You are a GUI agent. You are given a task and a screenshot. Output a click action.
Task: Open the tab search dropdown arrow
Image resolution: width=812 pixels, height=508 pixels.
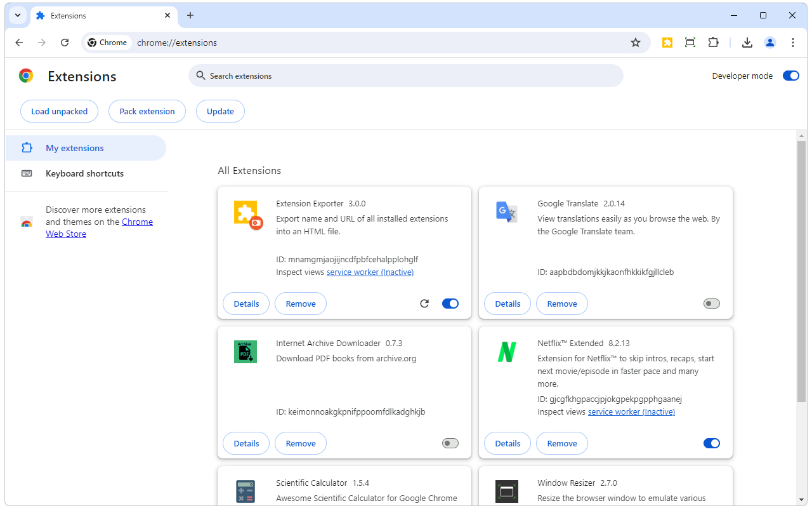click(17, 15)
